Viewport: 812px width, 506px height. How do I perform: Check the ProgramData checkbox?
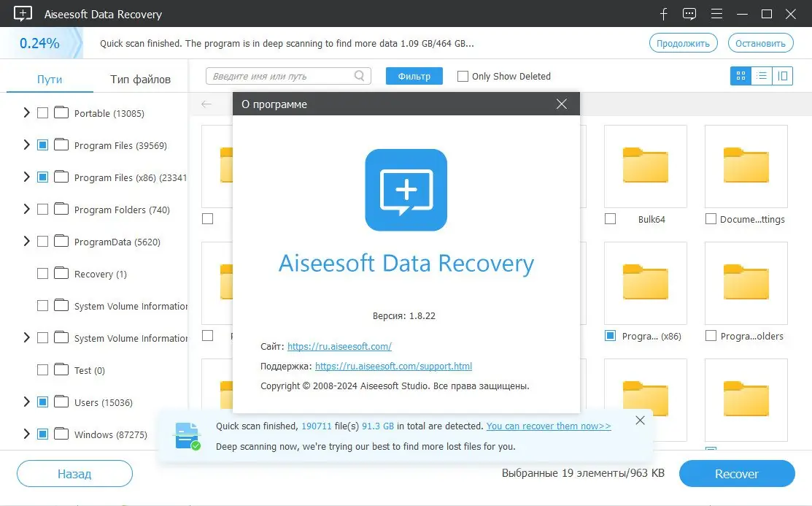42,242
